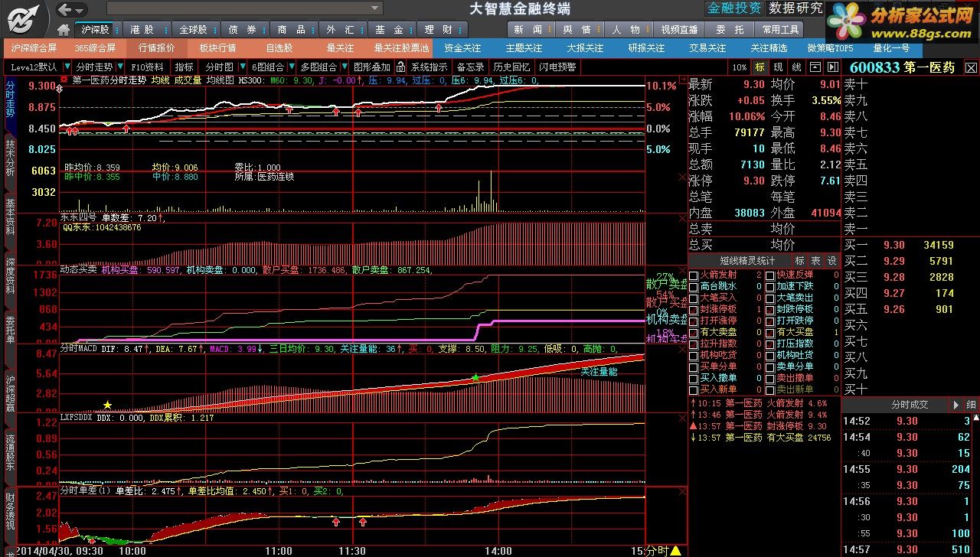Click the 现 button in quote header
This screenshot has width=980, height=557.
(778, 67)
